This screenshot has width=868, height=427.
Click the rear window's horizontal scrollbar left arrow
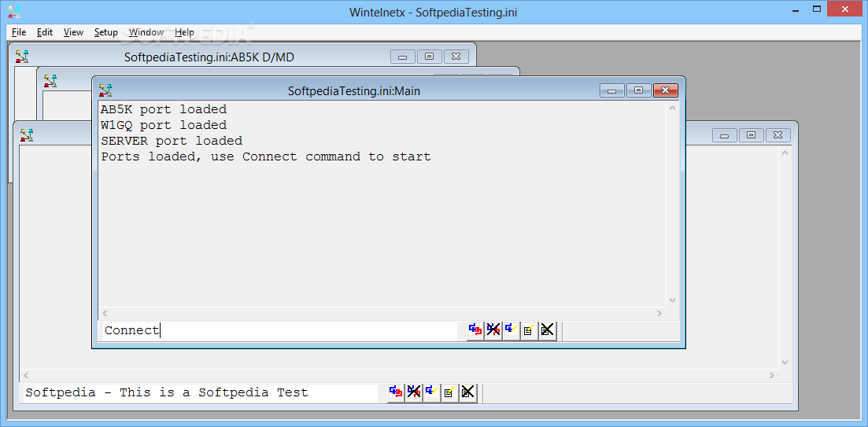[26, 376]
